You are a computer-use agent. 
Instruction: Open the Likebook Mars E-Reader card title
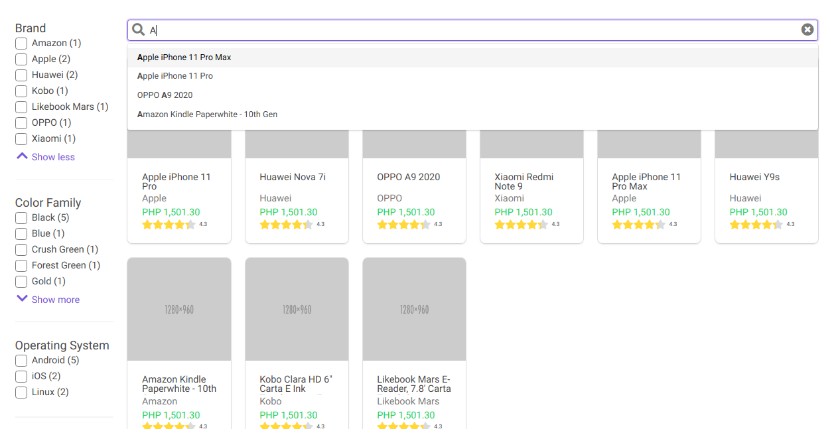pyautogui.click(x=414, y=384)
